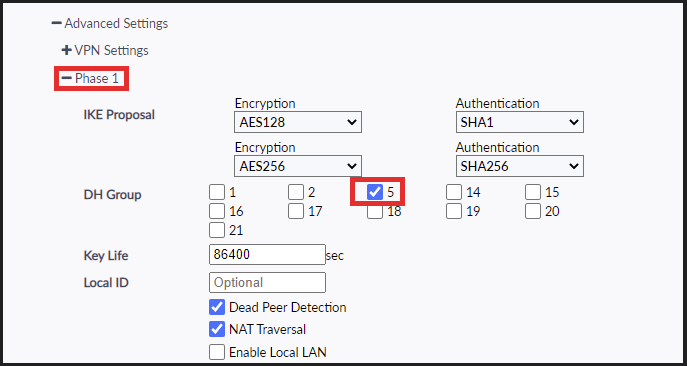This screenshot has width=687, height=366.
Task: Open the SHA1 Authentication dropdown
Action: point(520,122)
